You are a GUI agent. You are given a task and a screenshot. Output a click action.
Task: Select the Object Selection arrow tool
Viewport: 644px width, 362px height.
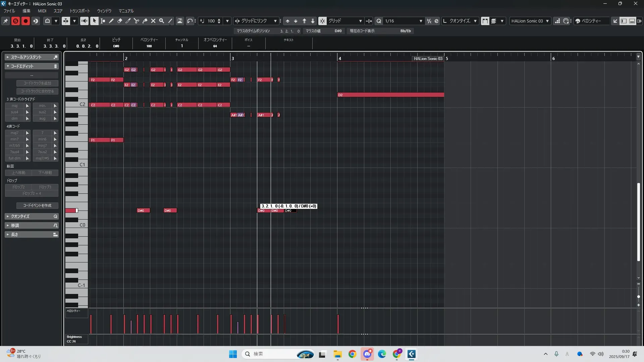94,21
